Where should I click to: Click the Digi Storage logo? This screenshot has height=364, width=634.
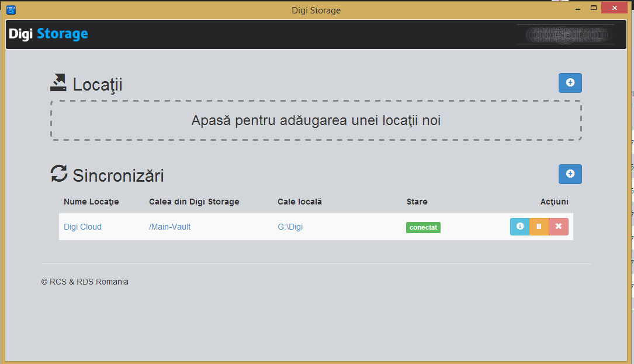click(48, 34)
